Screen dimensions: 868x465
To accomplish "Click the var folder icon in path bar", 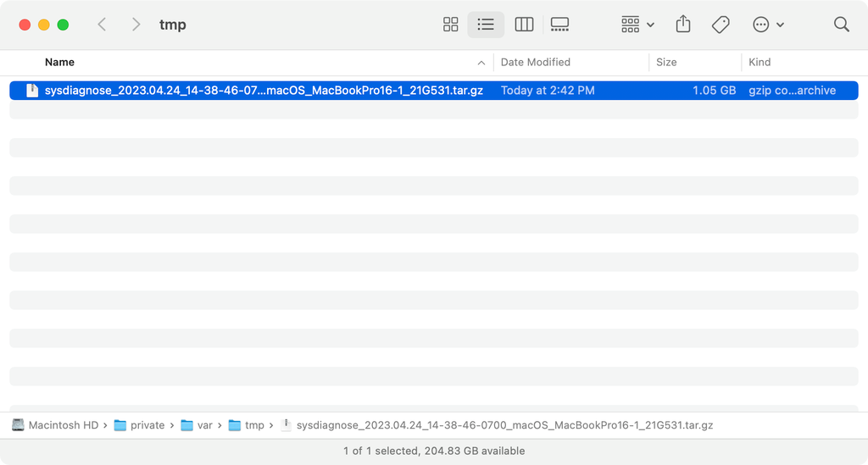I will point(187,425).
